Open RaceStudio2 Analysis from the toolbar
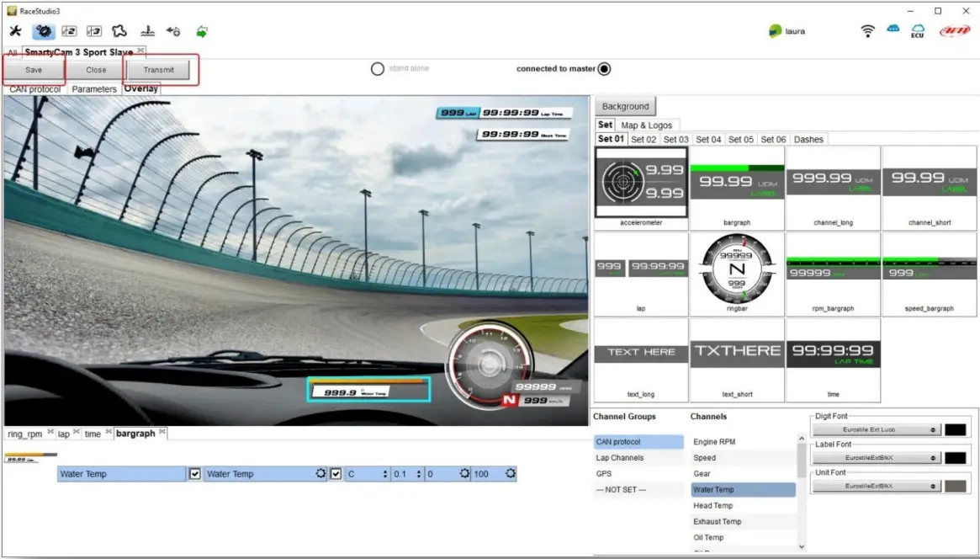The image size is (980, 559). pos(69,31)
